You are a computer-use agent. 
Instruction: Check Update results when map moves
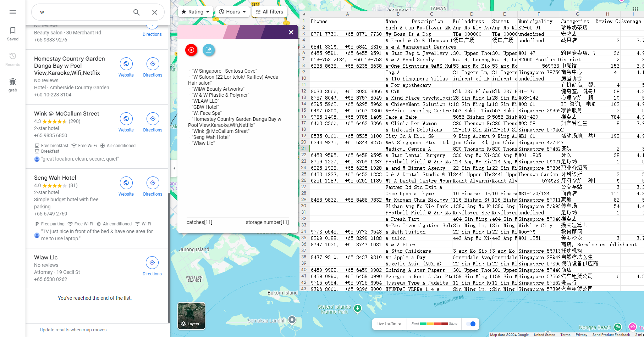(x=34, y=330)
